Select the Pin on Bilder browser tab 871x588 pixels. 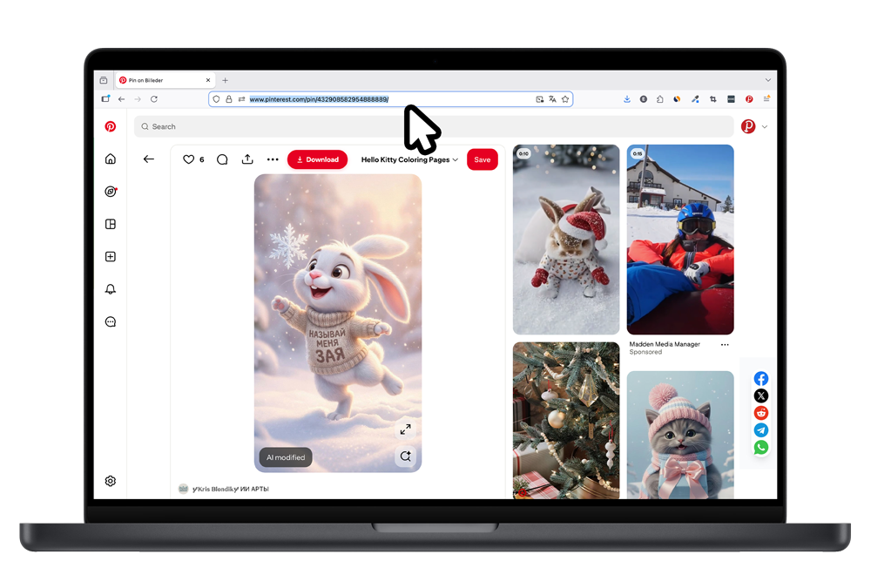click(x=152, y=80)
